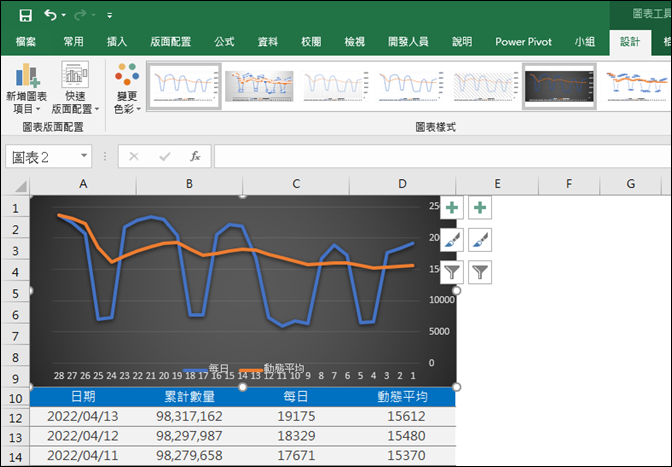Click the second green plus button
This screenshot has height=467, width=672.
480,208
